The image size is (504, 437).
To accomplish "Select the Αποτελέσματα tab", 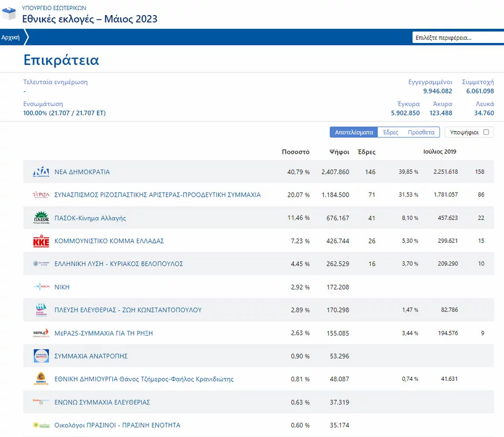I will 354,132.
